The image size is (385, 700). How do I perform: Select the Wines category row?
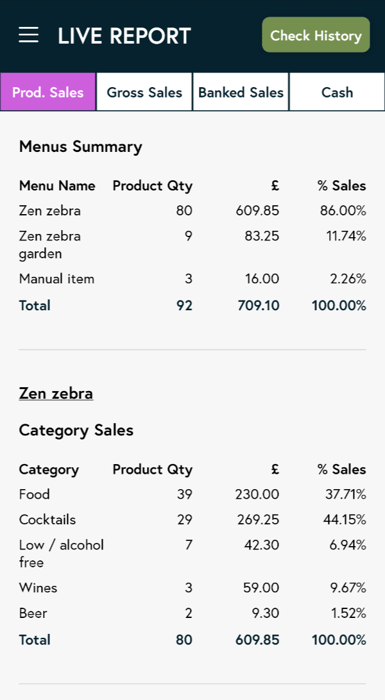(x=192, y=588)
